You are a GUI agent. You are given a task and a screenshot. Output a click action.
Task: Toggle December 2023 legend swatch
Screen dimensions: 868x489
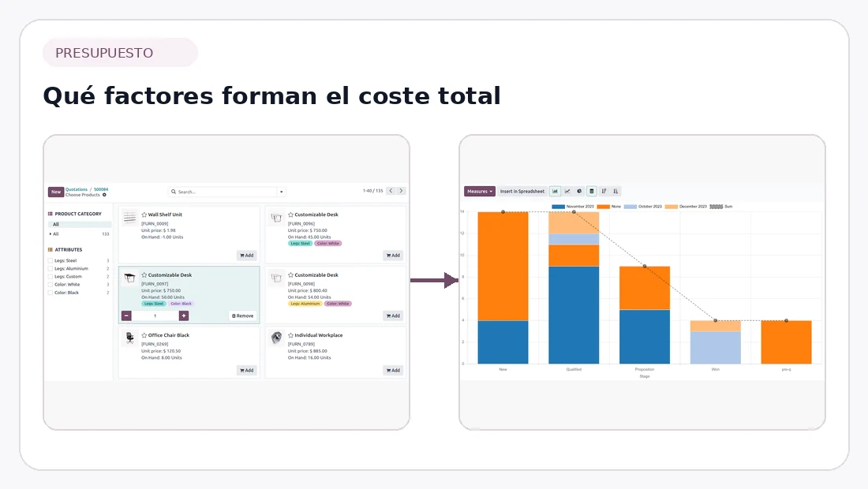671,207
